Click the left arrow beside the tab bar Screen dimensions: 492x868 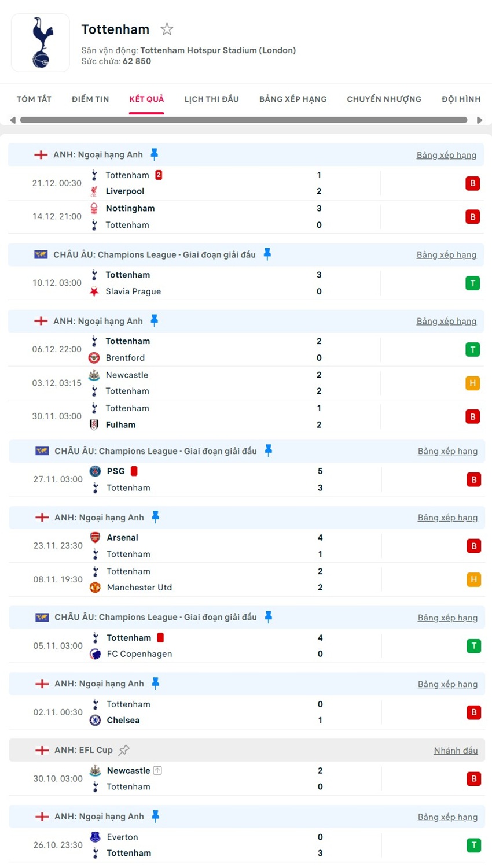(x=12, y=120)
